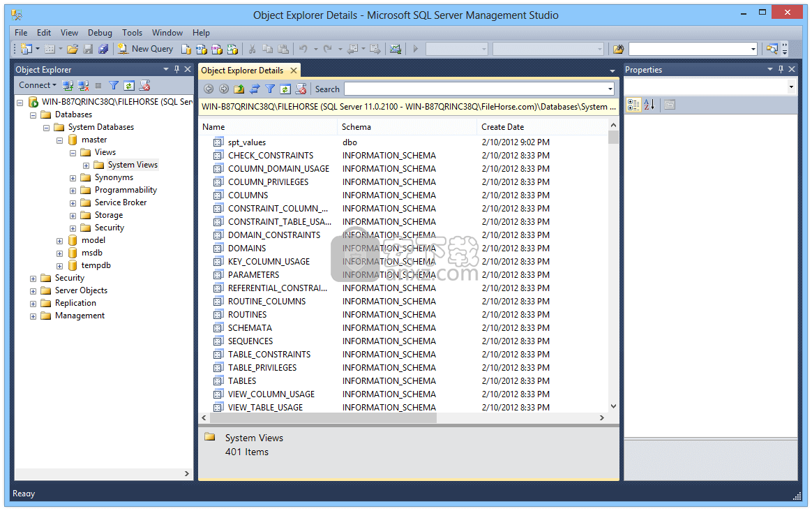Click the Redo arrow icon
The width and height of the screenshot is (812, 511).
(327, 49)
